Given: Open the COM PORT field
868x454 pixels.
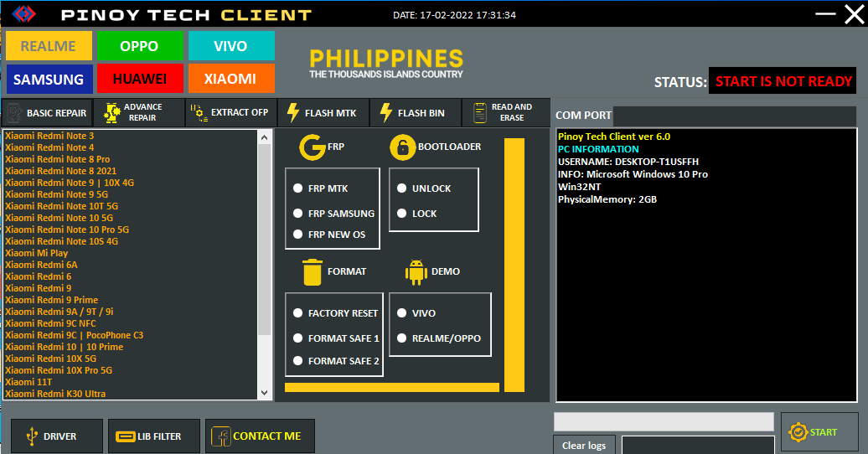Looking at the screenshot, I should 734,115.
